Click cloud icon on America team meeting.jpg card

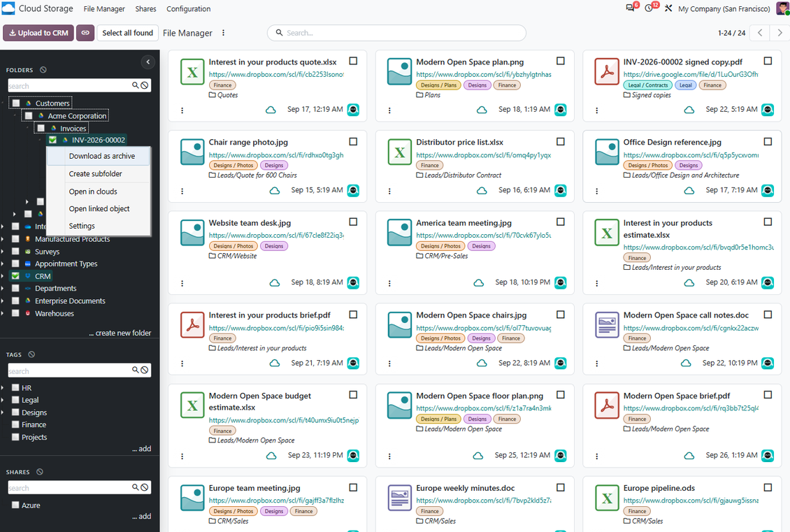pos(479,283)
